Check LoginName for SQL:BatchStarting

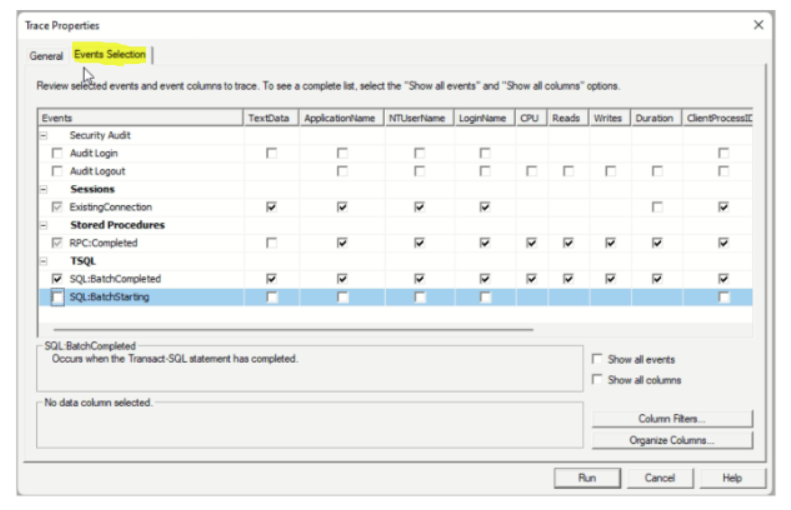point(485,297)
